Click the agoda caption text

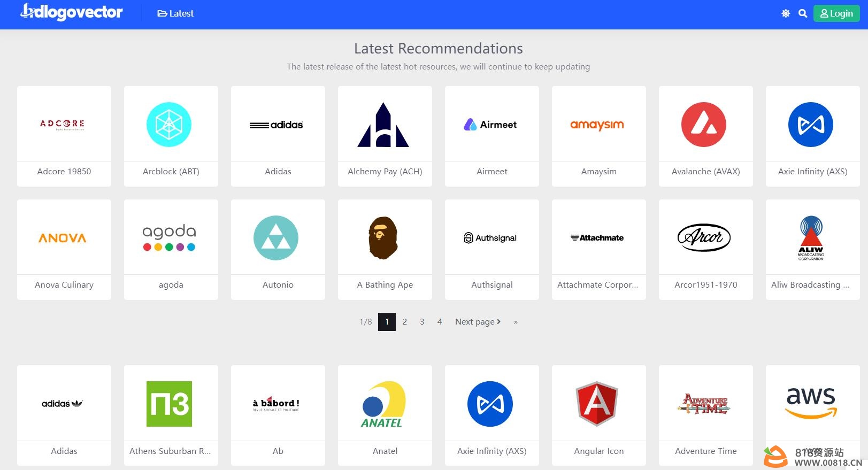coord(171,285)
